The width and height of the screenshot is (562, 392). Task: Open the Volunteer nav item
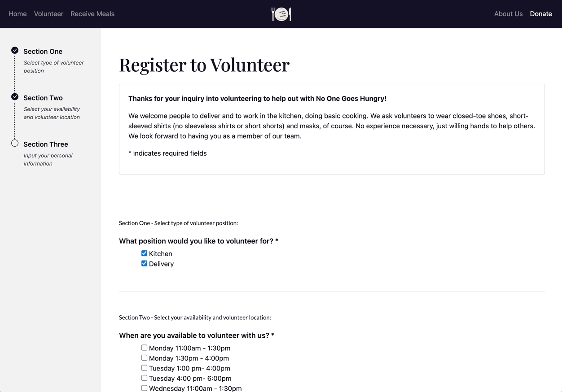click(x=48, y=14)
